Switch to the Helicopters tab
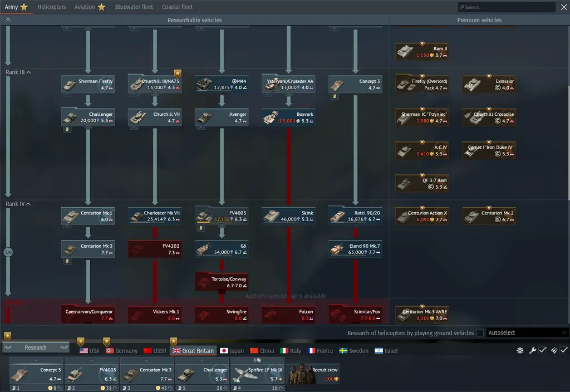Image resolution: width=570 pixels, height=392 pixels. point(51,7)
